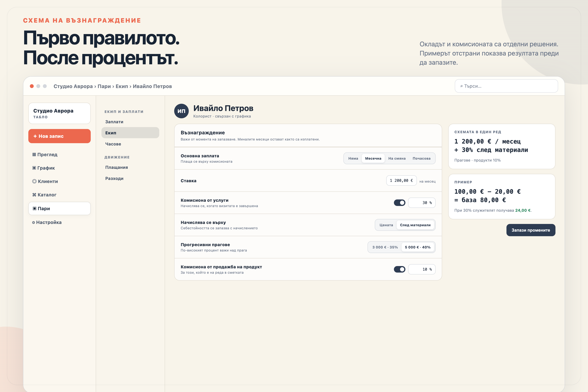Click the ИП avatar badge

(x=181, y=111)
